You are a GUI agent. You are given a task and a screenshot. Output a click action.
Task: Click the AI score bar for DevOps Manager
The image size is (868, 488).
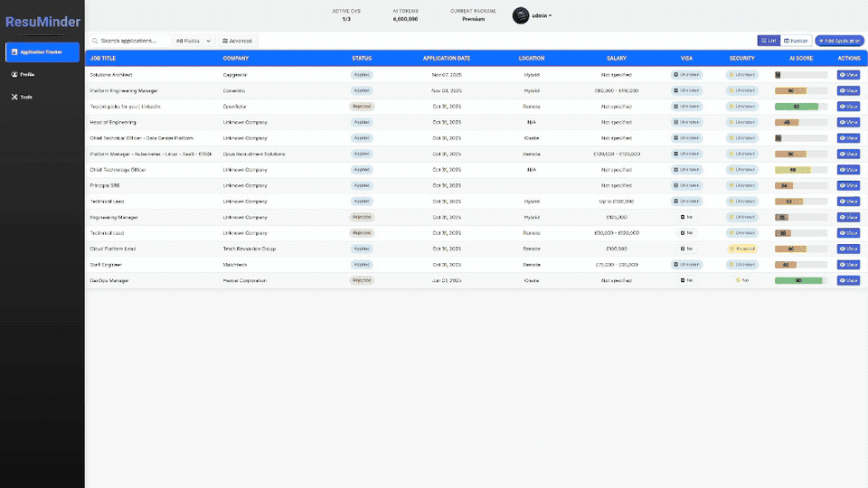click(x=800, y=280)
